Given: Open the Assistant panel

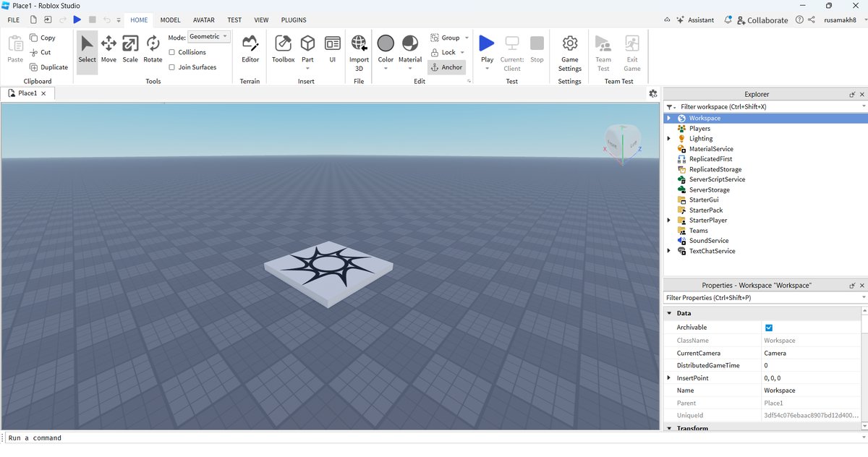Looking at the screenshot, I should pyautogui.click(x=694, y=20).
